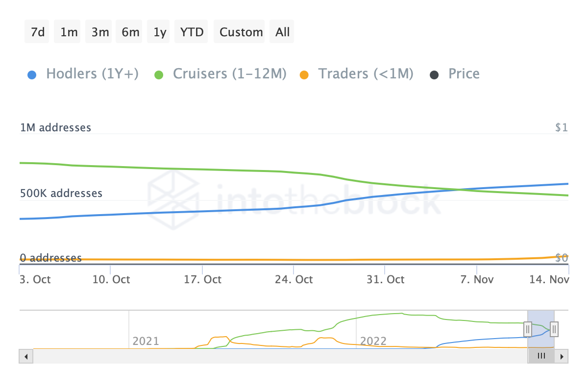Set range to 6m
This screenshot has width=588, height=392.
pos(130,32)
